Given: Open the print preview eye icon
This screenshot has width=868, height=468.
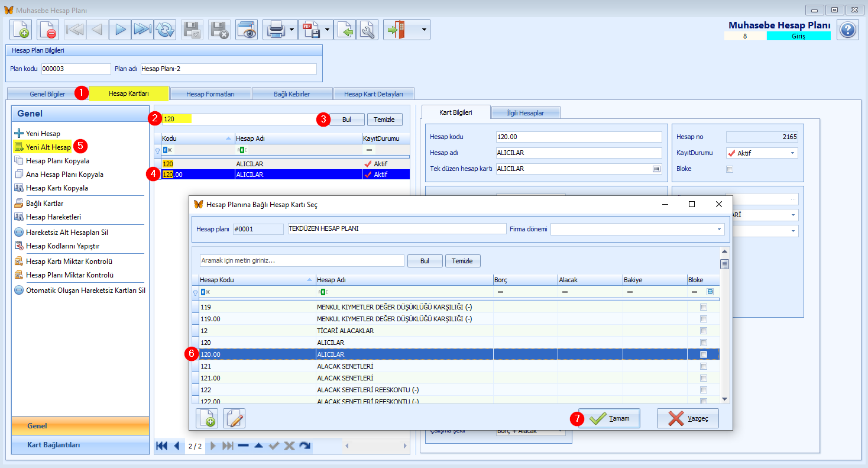Looking at the screenshot, I should tap(247, 30).
